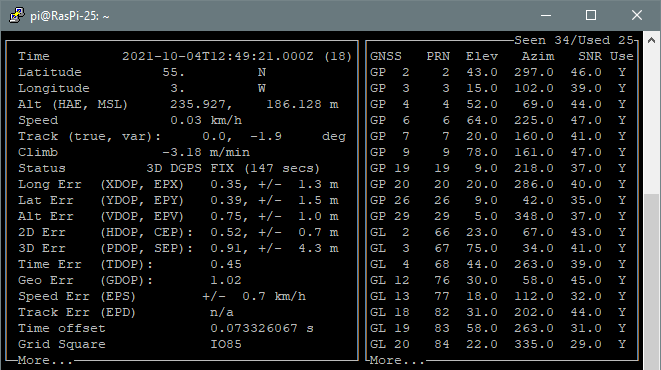Click the scrollbar up arrow
The image size is (661, 370).
(651, 40)
